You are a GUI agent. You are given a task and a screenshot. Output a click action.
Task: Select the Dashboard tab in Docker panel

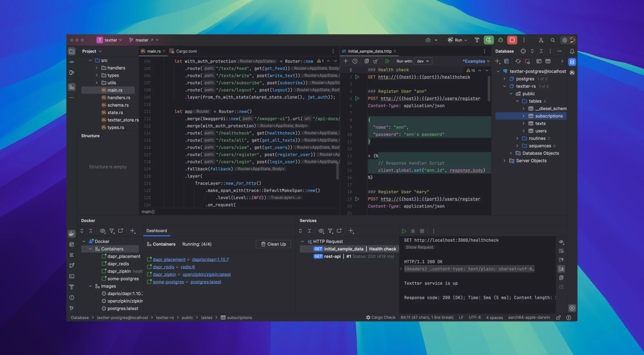click(156, 231)
